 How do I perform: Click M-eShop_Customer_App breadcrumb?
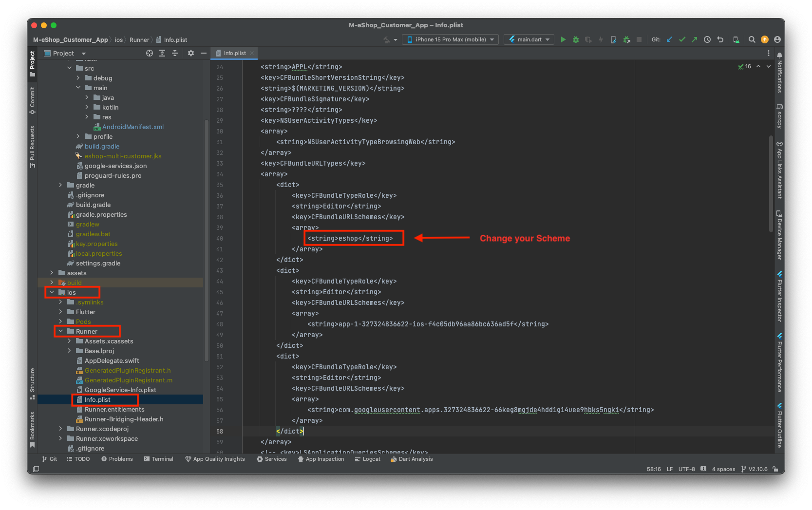71,40
